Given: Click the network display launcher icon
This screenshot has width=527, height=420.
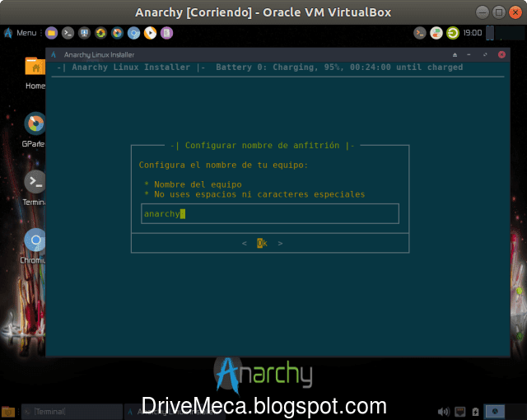Looking at the screenshot, I should pyautogui.click(x=84, y=33).
